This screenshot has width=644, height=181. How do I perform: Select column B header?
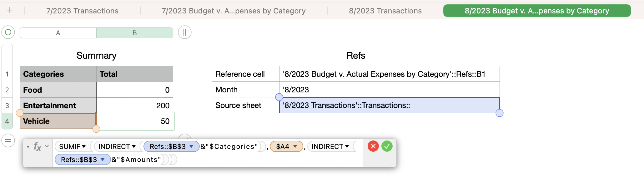click(135, 33)
